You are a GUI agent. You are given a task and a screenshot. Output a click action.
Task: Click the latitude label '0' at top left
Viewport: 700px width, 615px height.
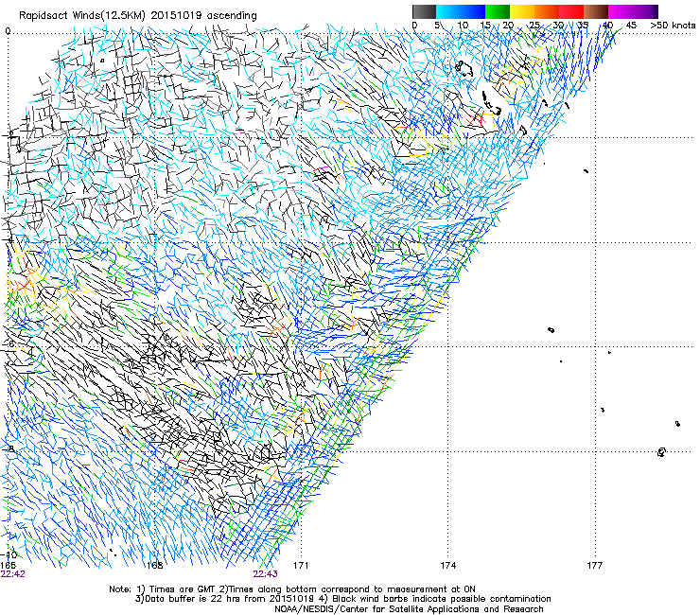(8, 31)
